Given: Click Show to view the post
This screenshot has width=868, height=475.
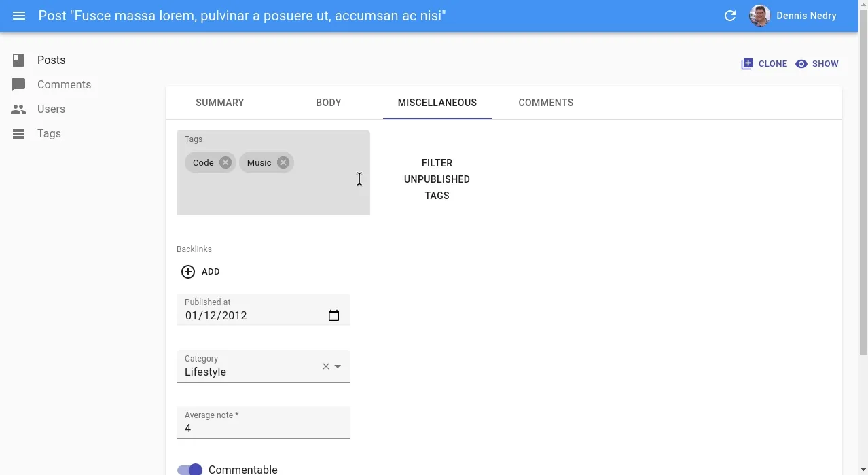Looking at the screenshot, I should tap(817, 63).
